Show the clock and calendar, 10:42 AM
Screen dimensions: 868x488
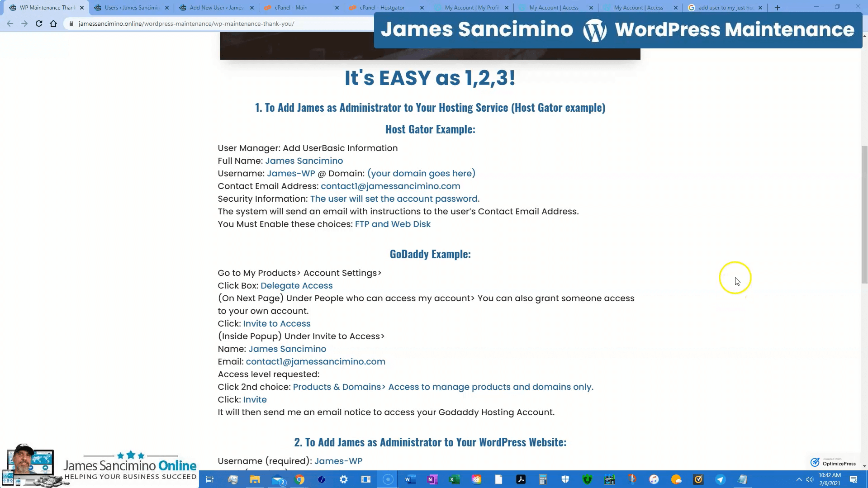[830, 479]
